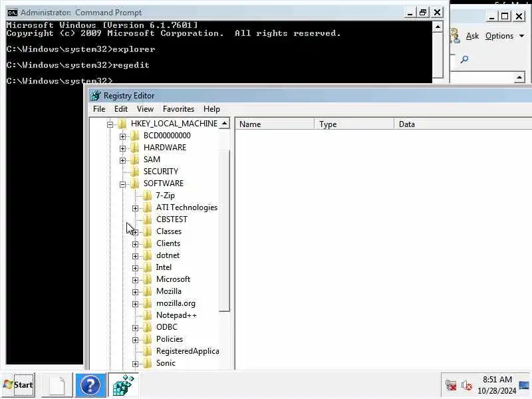Select the Intel folder icon
The image size is (532, 399).
[x=147, y=267]
